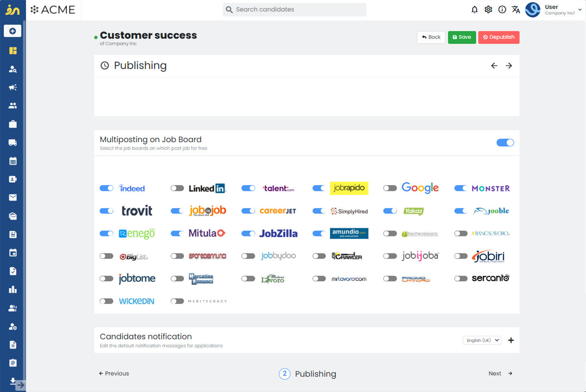
Task: Click the ACME company logo
Action: click(53, 9)
